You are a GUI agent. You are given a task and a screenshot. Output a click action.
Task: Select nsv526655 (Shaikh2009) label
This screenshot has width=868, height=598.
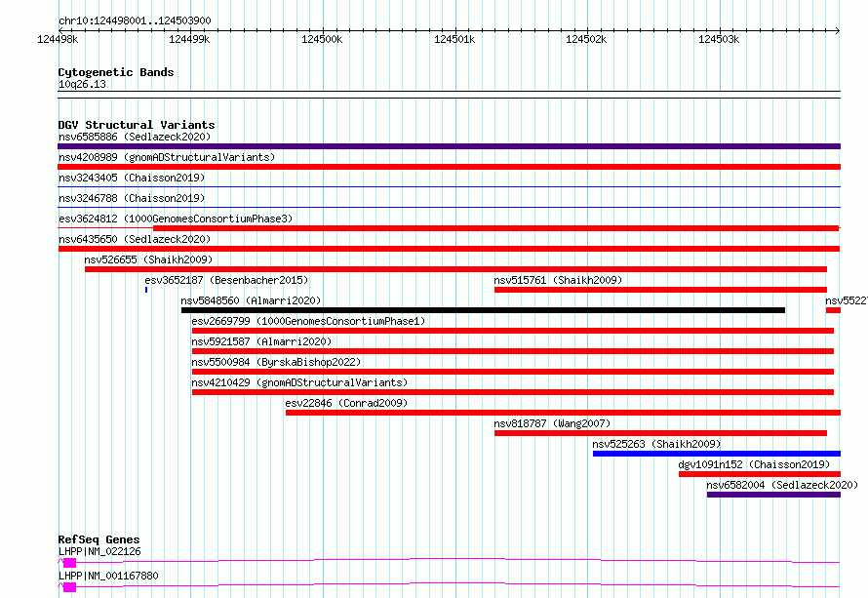point(148,259)
